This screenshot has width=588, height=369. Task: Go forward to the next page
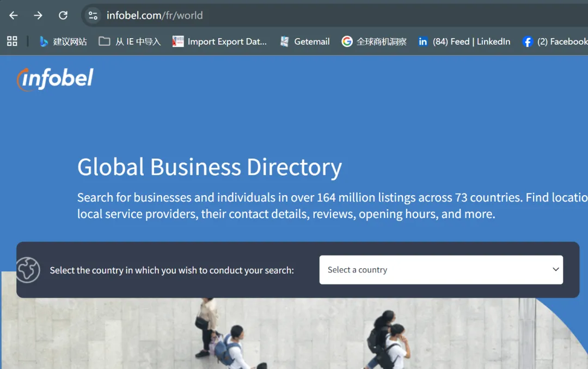38,15
